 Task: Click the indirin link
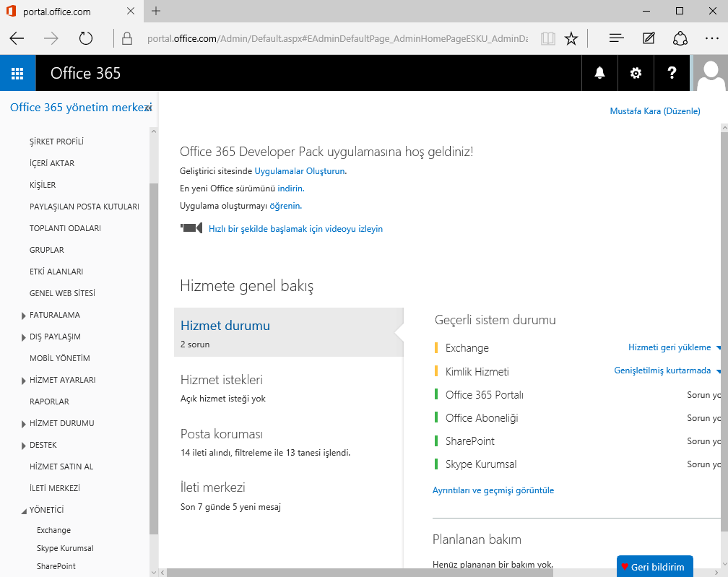pyautogui.click(x=290, y=188)
